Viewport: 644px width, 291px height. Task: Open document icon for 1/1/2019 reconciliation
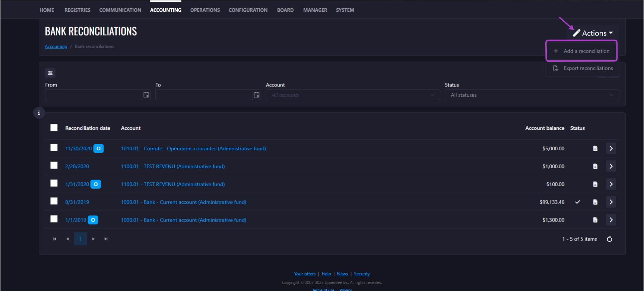tap(595, 220)
